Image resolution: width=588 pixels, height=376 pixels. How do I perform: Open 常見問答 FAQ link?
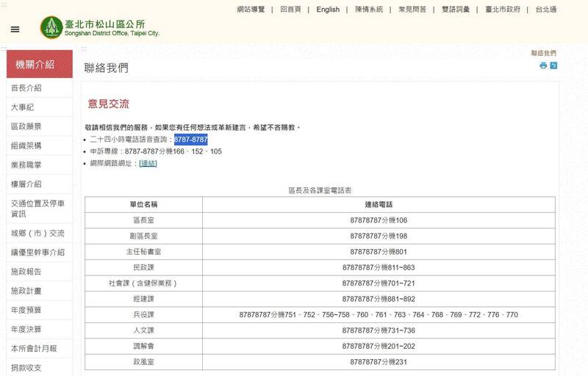click(x=412, y=10)
